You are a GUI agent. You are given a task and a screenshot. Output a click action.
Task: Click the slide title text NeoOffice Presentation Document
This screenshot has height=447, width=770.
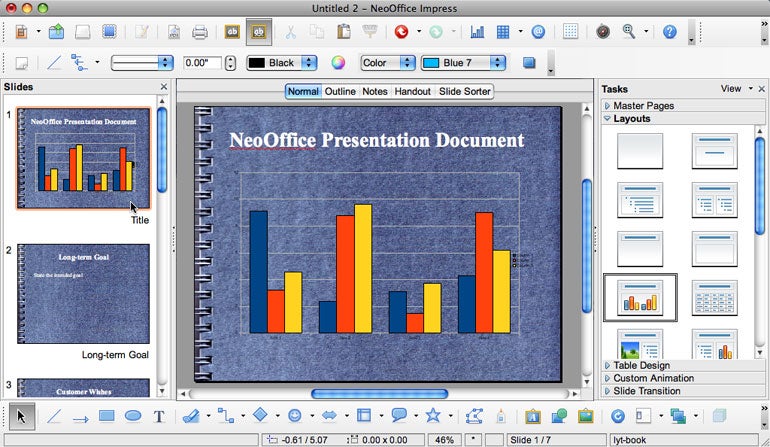click(x=377, y=140)
